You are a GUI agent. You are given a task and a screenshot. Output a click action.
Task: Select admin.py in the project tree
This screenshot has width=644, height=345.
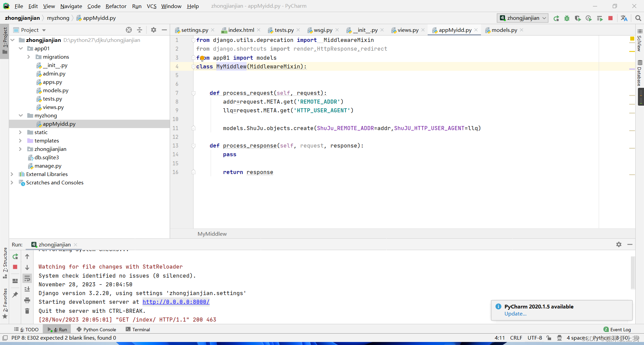pos(54,74)
